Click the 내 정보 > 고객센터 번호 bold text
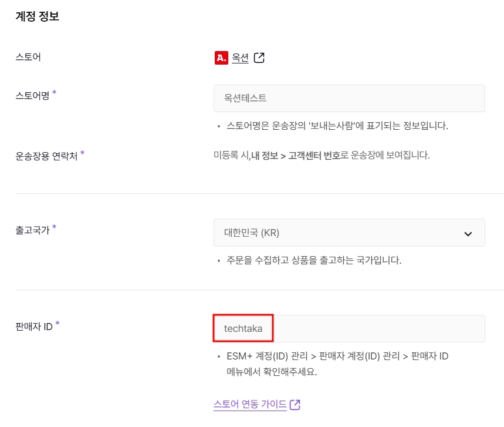Viewport: 504px width, 427px height. [x=296, y=156]
